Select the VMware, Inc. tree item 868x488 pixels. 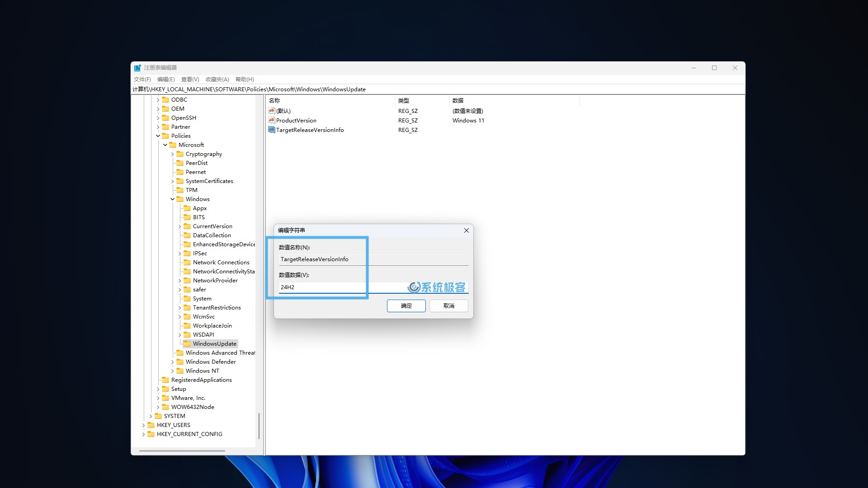pos(188,398)
